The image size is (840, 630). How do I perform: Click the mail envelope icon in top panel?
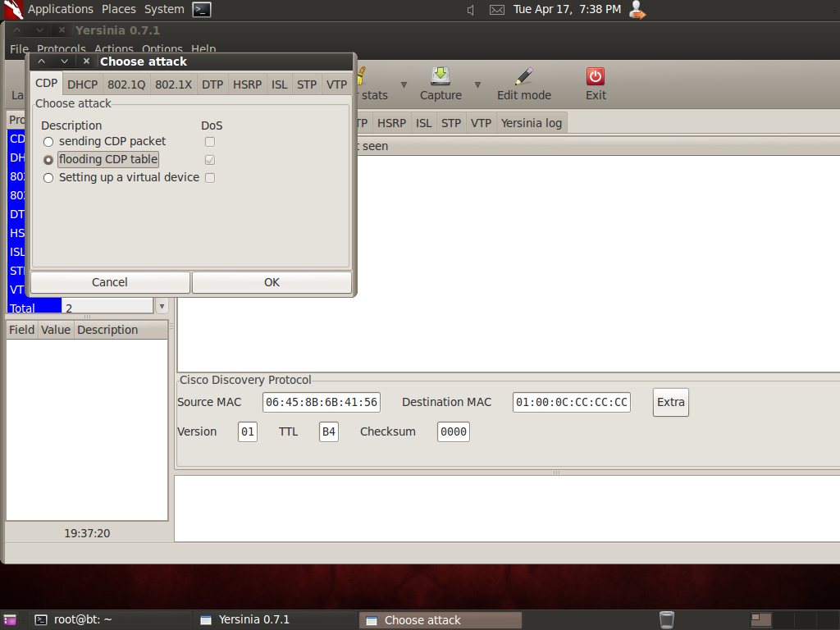pyautogui.click(x=496, y=10)
